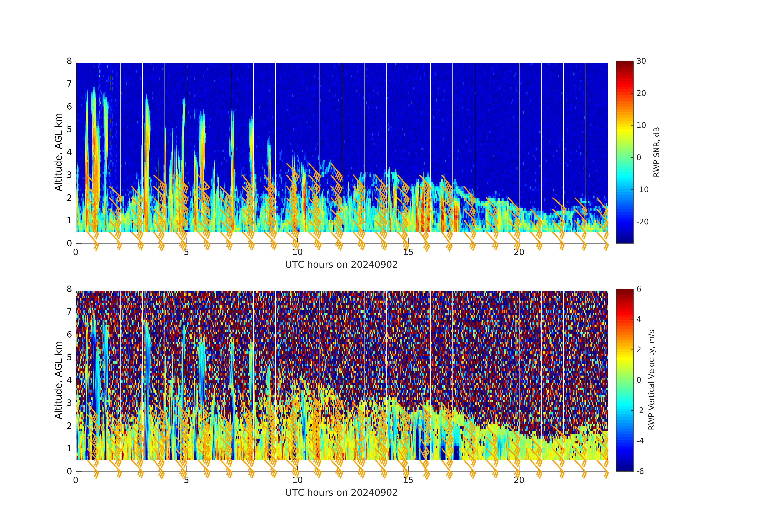The height and width of the screenshot is (532, 775).
Task: Click the -20 label on SNR colorbar
Action: tap(642, 222)
